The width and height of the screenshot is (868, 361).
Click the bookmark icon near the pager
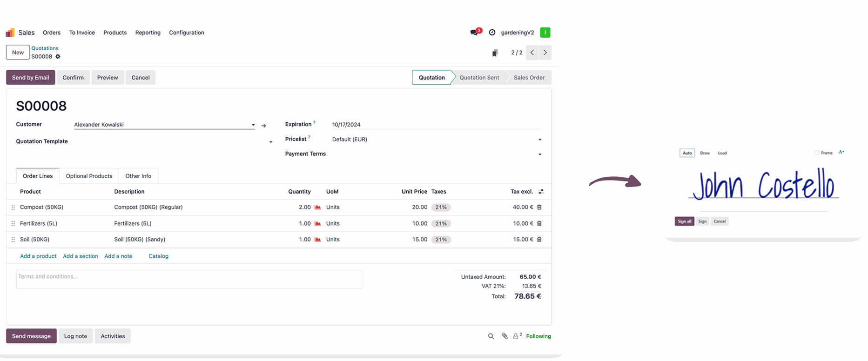click(x=495, y=53)
